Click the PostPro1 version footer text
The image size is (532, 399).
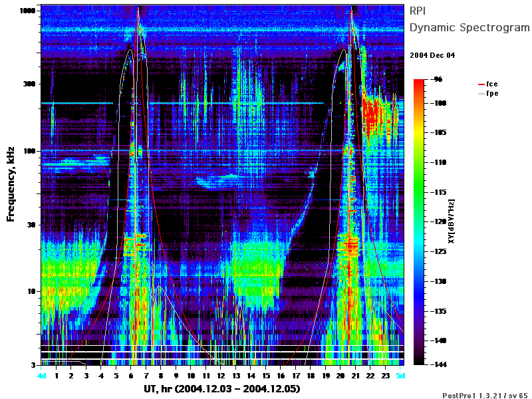click(x=485, y=395)
